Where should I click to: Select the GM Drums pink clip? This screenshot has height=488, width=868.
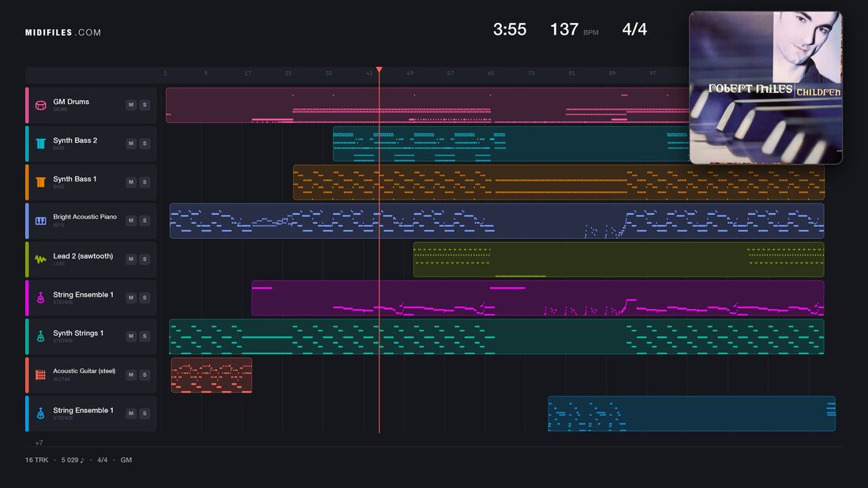click(x=428, y=105)
